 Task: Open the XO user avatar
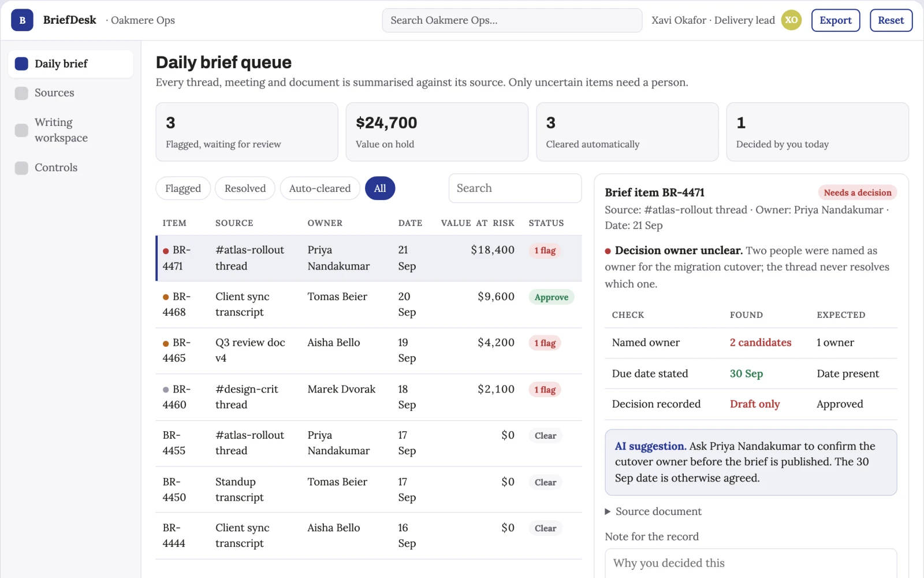click(x=791, y=20)
